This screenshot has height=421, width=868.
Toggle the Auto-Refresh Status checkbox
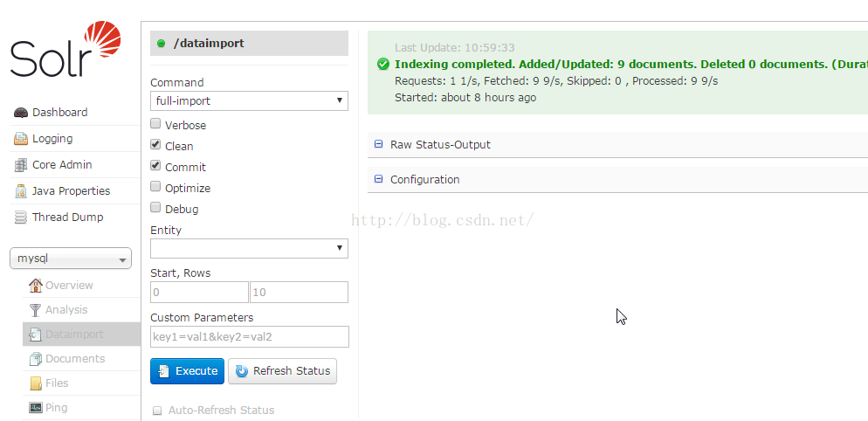tap(157, 411)
